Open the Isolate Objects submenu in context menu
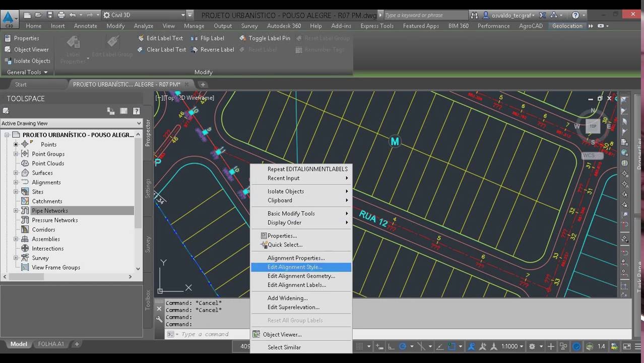Viewport: 644px width, 363px height. point(301,191)
